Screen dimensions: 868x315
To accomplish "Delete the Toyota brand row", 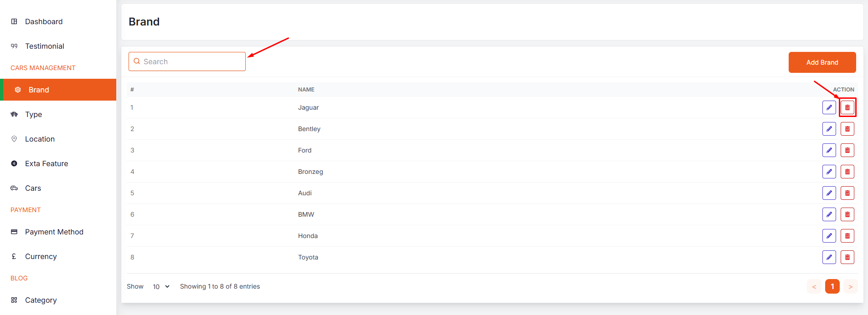I will click(847, 257).
